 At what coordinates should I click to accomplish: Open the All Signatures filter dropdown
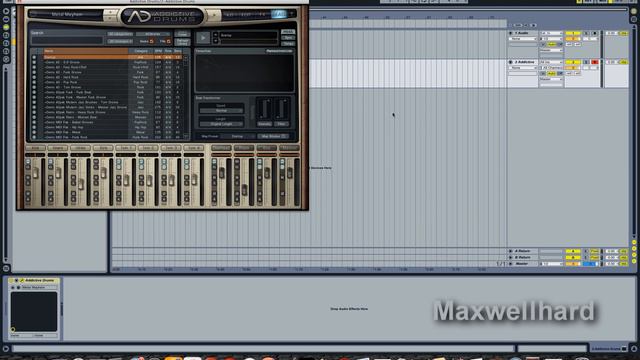pos(120,41)
